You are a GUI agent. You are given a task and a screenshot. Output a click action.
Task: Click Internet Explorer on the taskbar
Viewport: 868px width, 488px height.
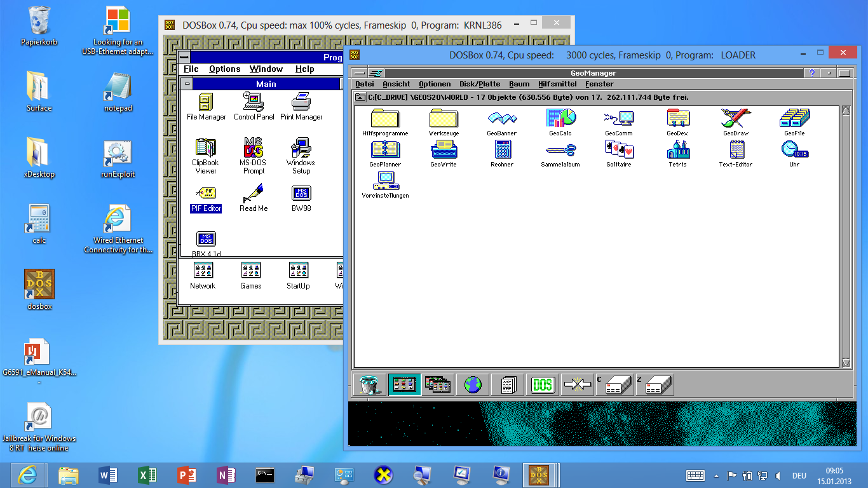(x=28, y=475)
